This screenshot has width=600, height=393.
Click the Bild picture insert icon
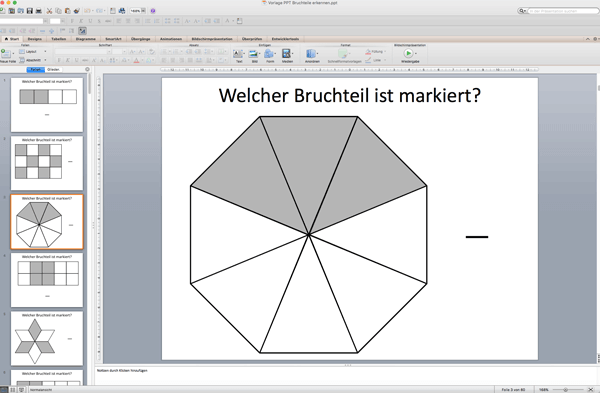254,55
